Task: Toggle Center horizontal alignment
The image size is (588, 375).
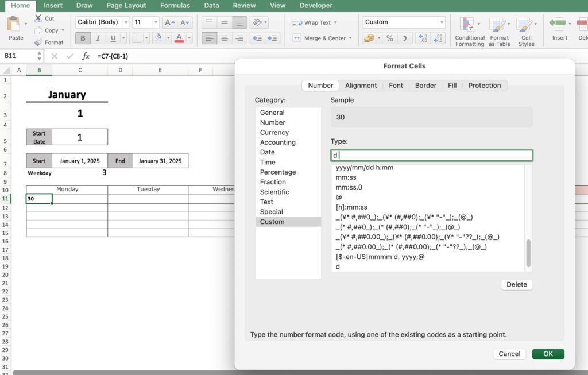Action: [x=225, y=38]
